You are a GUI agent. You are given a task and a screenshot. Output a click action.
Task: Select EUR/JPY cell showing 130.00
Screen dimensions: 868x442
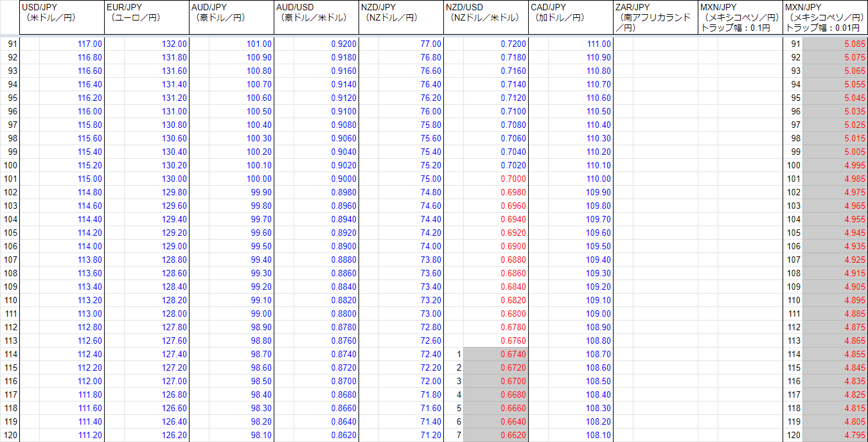tap(155, 179)
